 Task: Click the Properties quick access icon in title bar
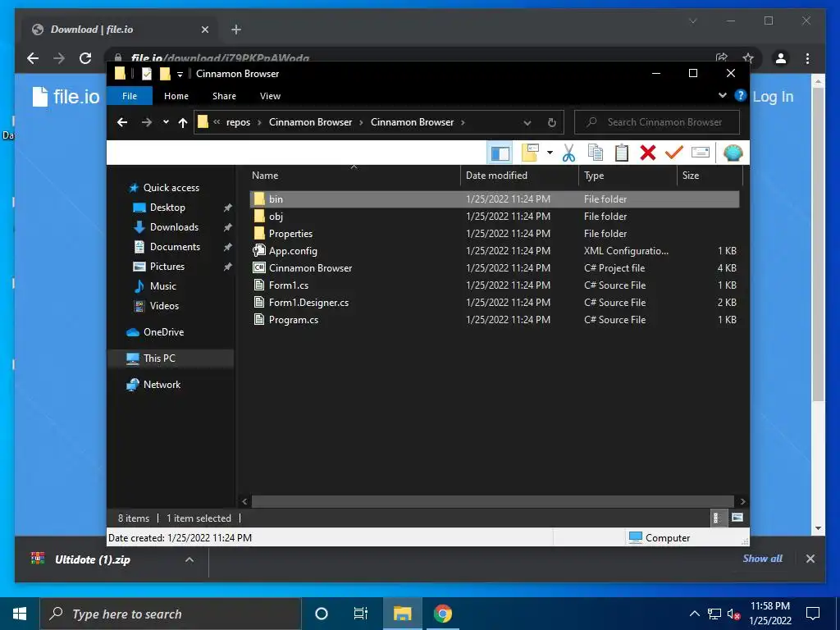(146, 73)
